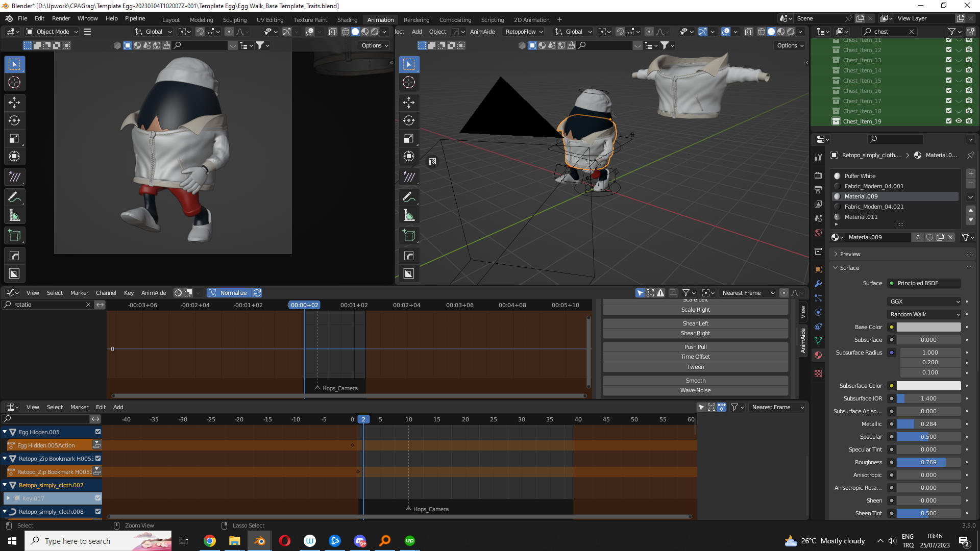The width and height of the screenshot is (980, 551).
Task: Open the Render menu
Action: [x=61, y=18]
